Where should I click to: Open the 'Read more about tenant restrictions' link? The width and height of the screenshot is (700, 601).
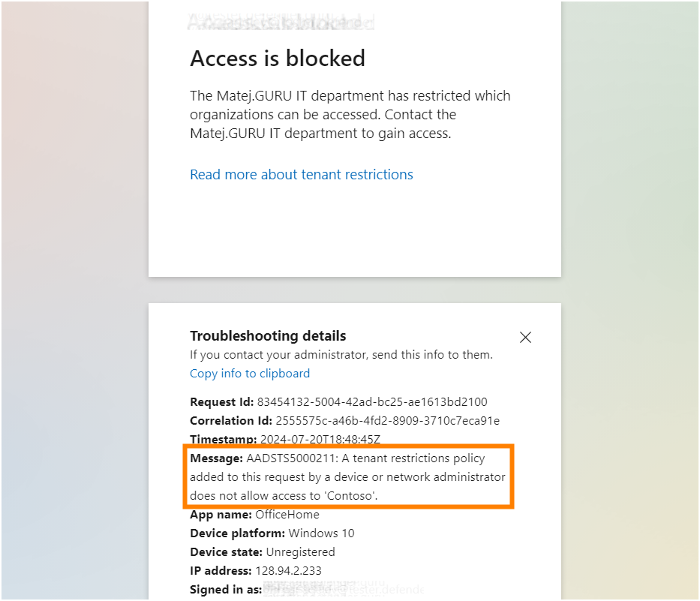click(x=301, y=174)
